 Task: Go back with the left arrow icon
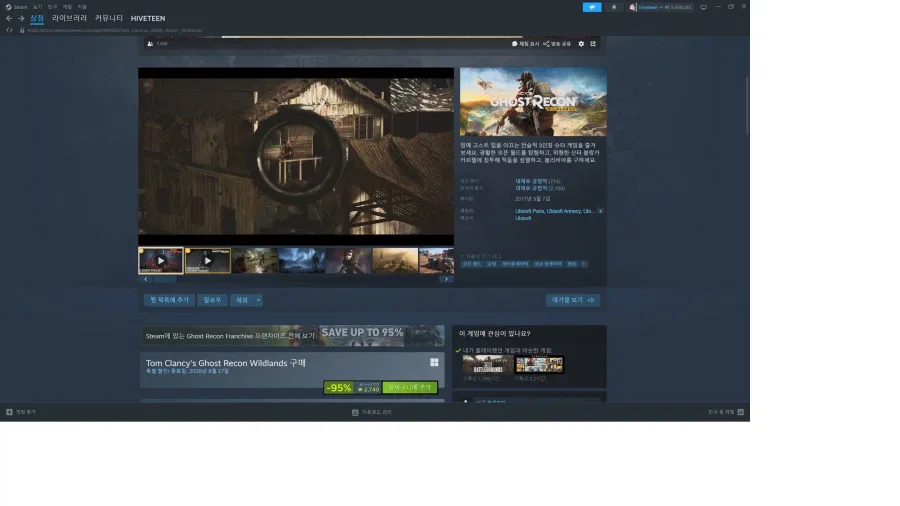pyautogui.click(x=9, y=18)
